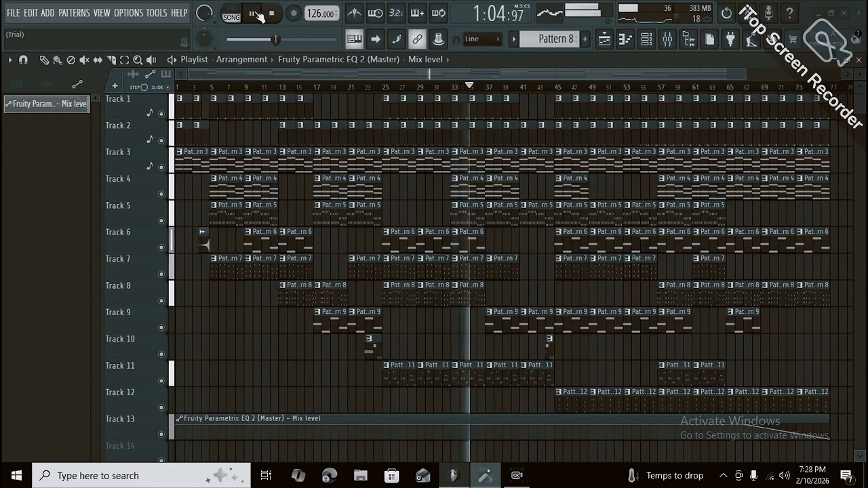Image resolution: width=868 pixels, height=488 pixels.
Task: Open the EDIT menu
Action: click(x=31, y=13)
